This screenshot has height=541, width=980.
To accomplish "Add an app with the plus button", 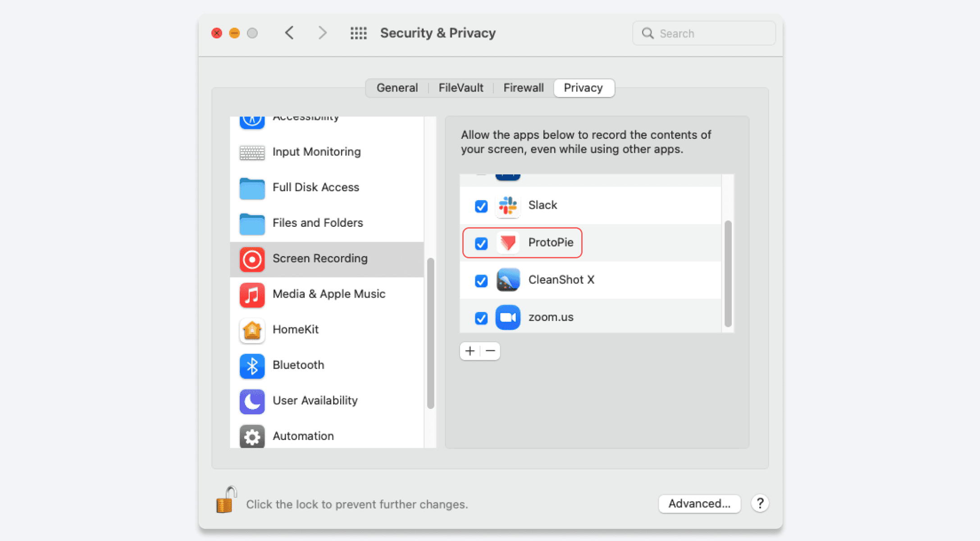I will coord(469,351).
